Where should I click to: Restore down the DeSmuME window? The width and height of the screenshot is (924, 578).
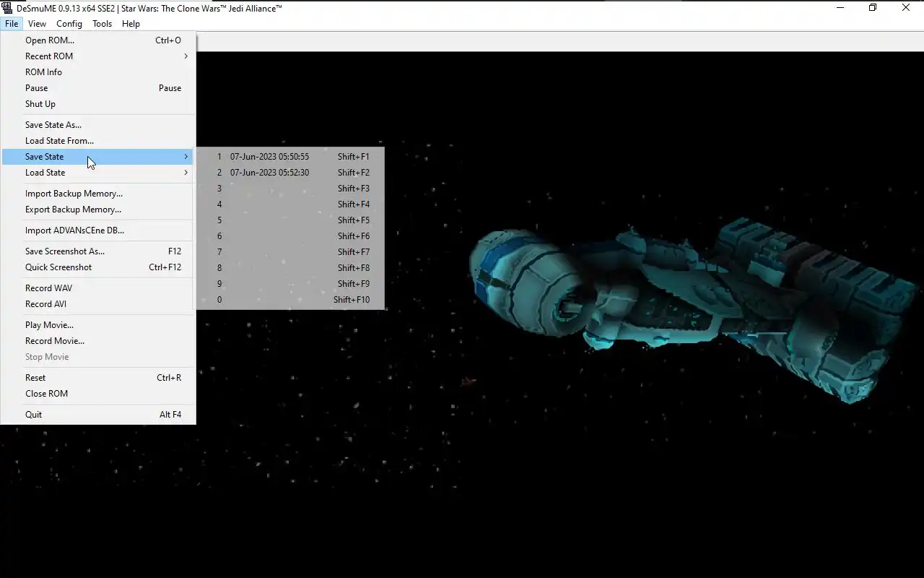(x=873, y=8)
